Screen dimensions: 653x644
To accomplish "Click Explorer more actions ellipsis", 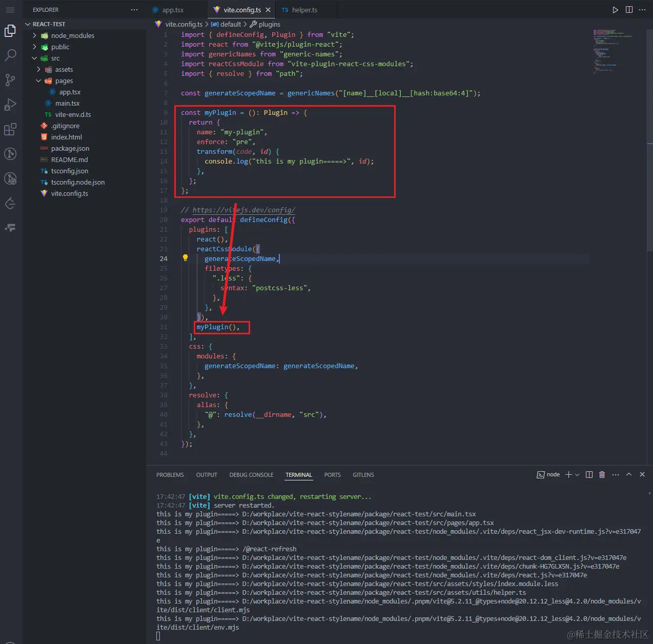I will (x=134, y=10).
